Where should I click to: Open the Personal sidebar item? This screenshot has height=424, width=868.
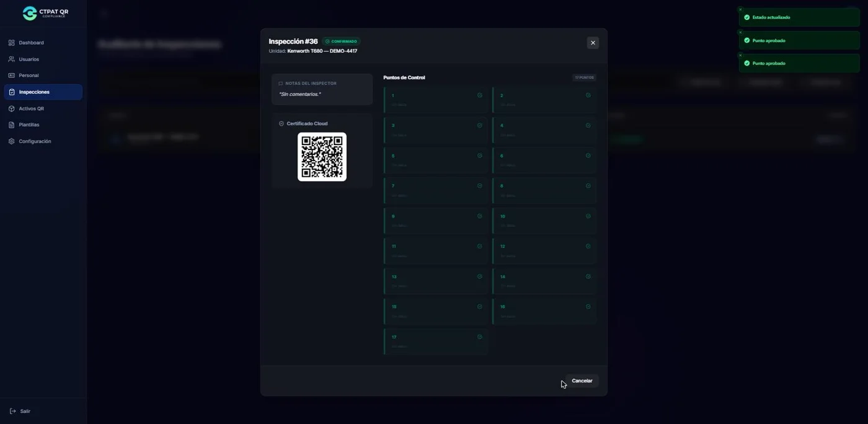click(43, 76)
